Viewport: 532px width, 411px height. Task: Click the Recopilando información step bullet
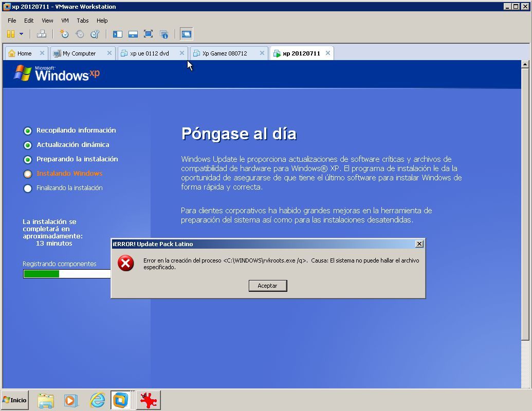point(28,130)
